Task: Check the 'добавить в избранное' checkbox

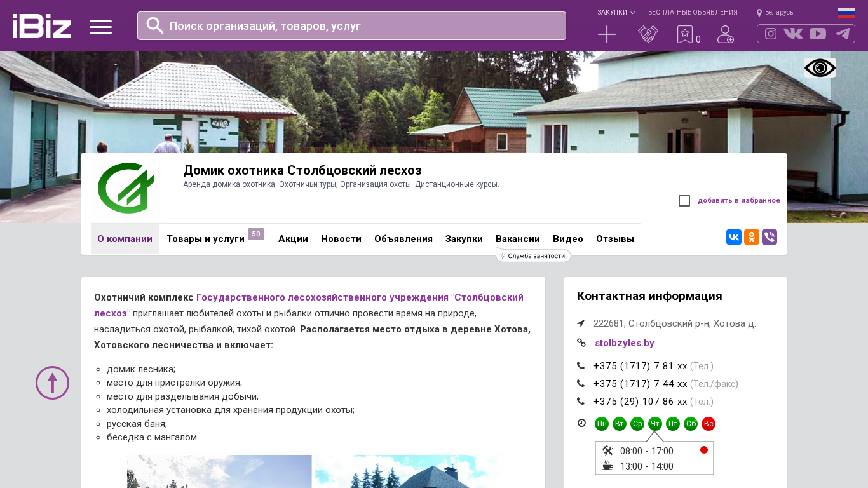Action: pyautogui.click(x=684, y=201)
